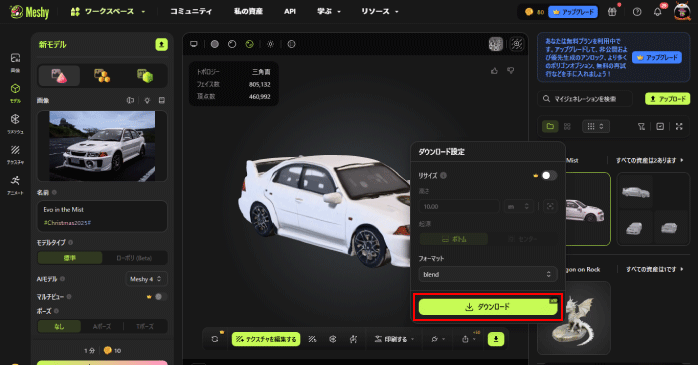Open the plug-in send-to dropdown in bottom toolbar

click(438, 339)
